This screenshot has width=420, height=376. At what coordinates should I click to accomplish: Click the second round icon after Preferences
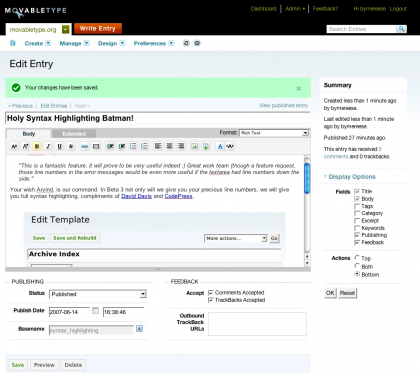click(197, 43)
